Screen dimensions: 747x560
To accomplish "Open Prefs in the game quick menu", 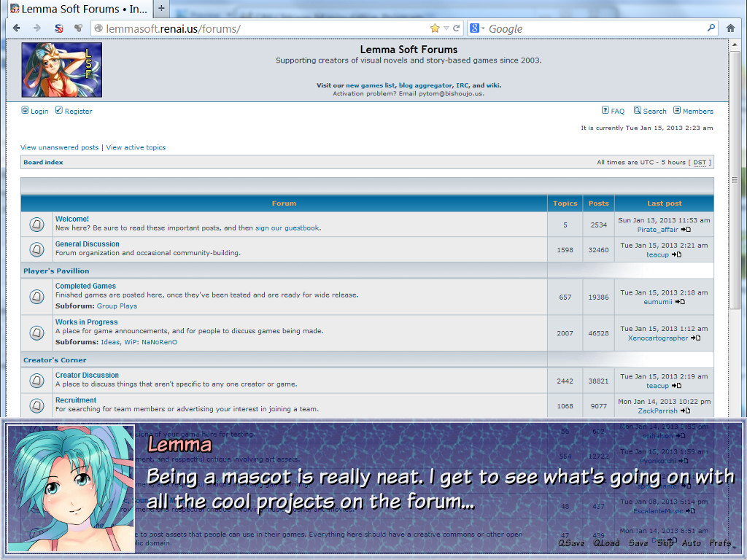I will click(x=720, y=542).
